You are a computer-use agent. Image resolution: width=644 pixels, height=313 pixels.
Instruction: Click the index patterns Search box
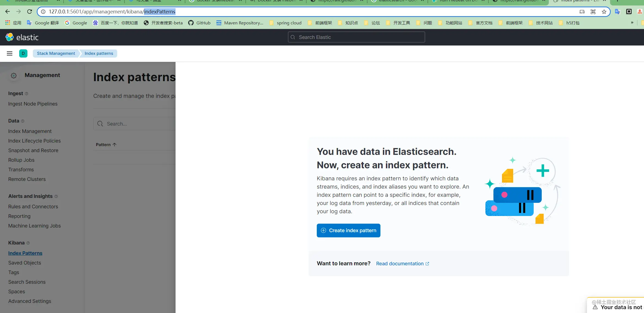coord(134,124)
